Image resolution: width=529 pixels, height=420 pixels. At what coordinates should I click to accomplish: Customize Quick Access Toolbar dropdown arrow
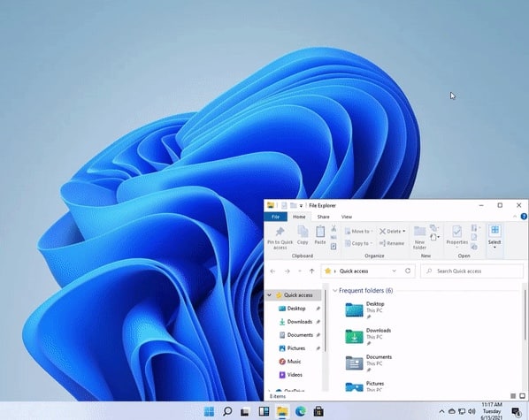tap(302, 206)
